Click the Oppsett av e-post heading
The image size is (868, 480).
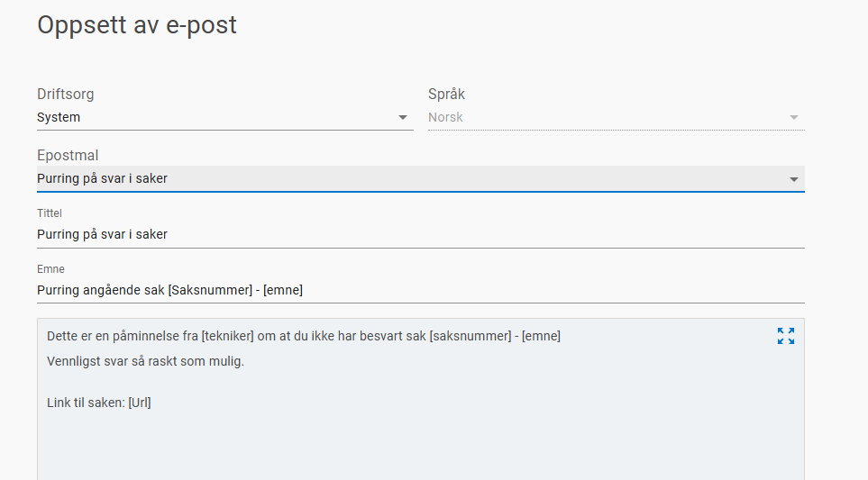coord(137,25)
